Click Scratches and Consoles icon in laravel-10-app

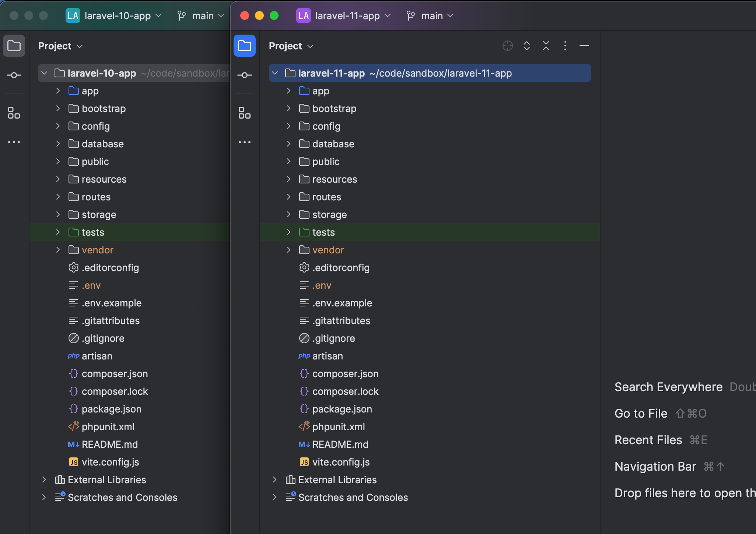point(60,496)
